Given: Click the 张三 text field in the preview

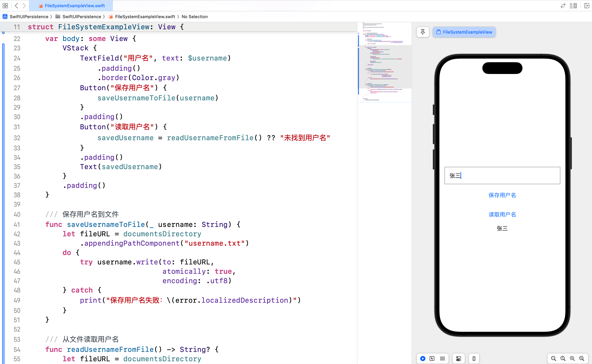Looking at the screenshot, I should [x=502, y=176].
